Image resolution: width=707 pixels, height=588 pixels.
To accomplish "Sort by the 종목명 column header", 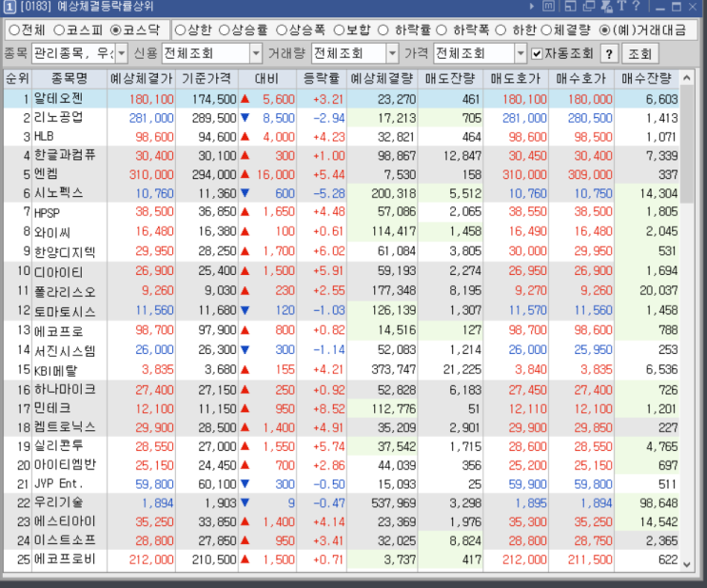I will [69, 79].
